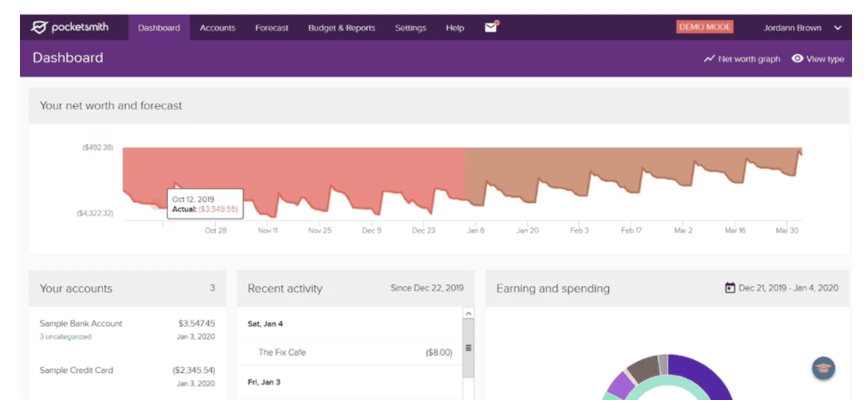
Task: Open the mail envelope notification icon
Action: click(x=491, y=27)
